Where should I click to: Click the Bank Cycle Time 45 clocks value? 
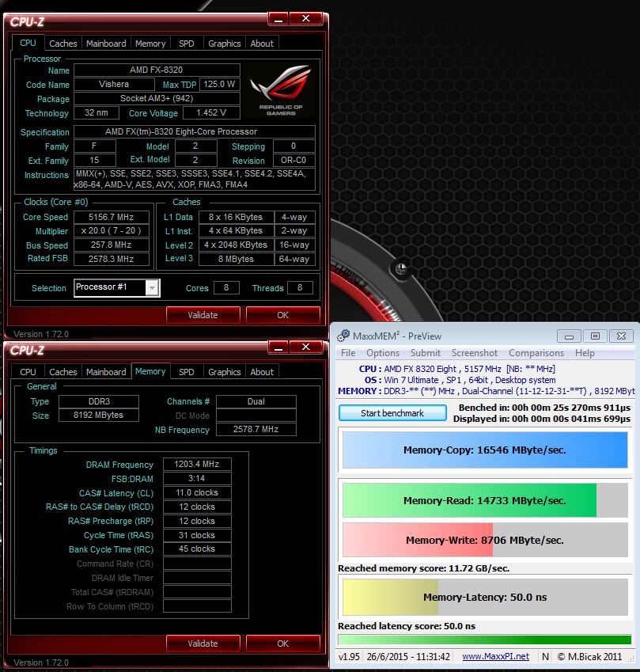click(197, 549)
